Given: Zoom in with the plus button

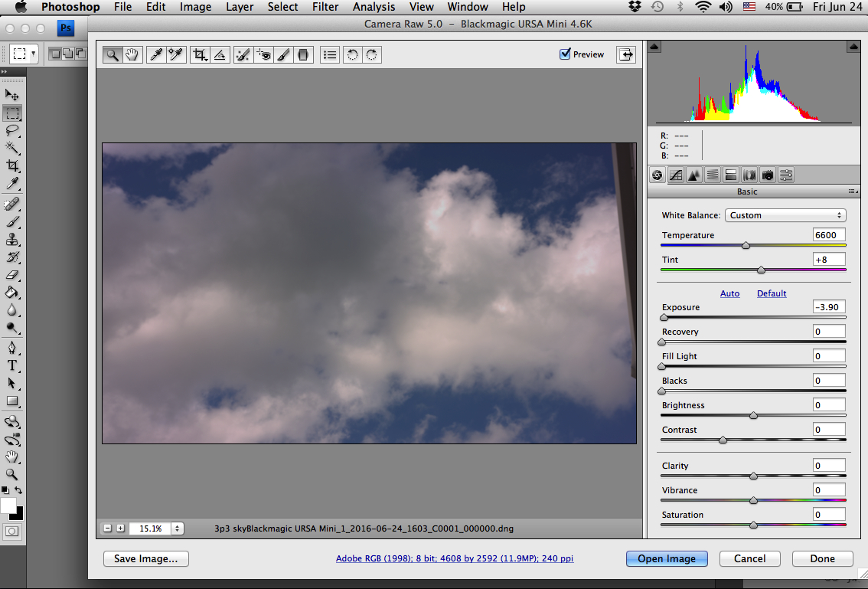Looking at the screenshot, I should [x=121, y=528].
